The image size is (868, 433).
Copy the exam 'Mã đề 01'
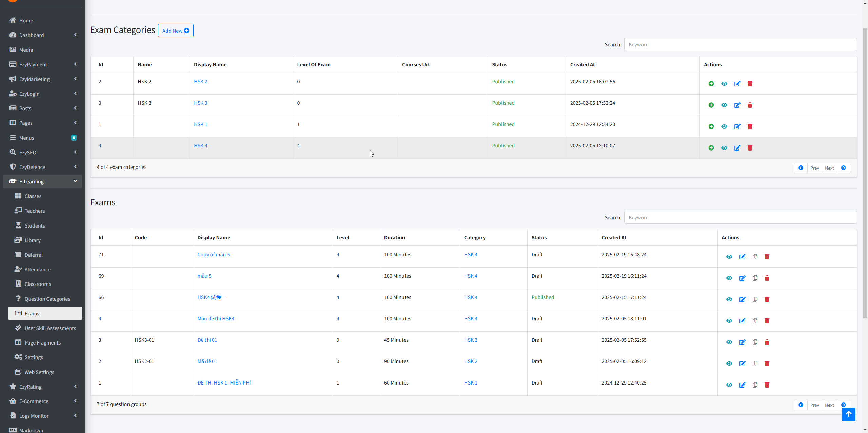pyautogui.click(x=755, y=363)
